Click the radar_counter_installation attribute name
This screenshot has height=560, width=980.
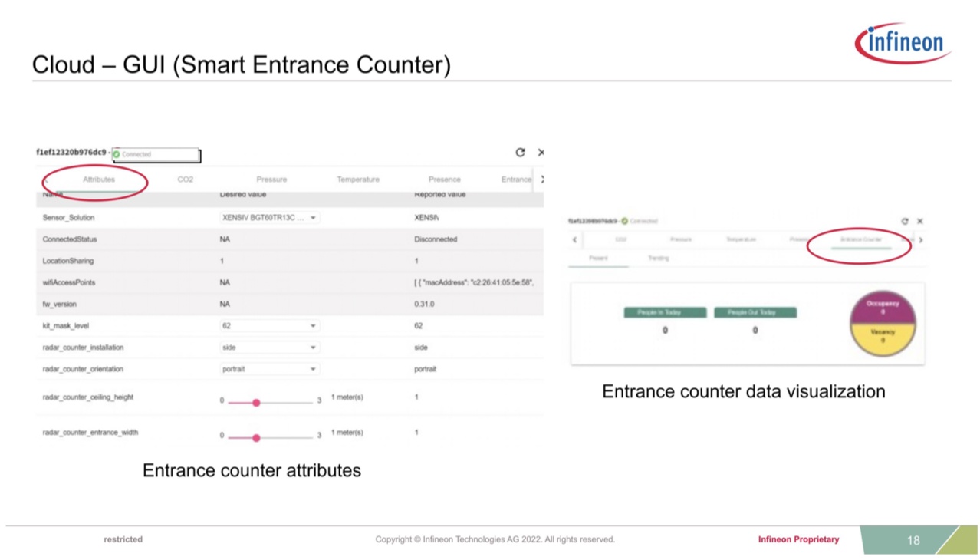click(x=83, y=348)
